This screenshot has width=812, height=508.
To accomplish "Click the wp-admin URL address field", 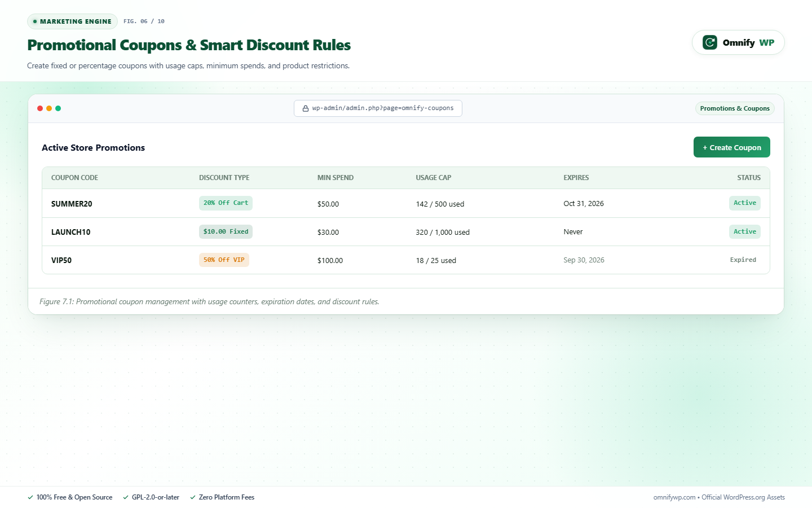I will point(378,108).
